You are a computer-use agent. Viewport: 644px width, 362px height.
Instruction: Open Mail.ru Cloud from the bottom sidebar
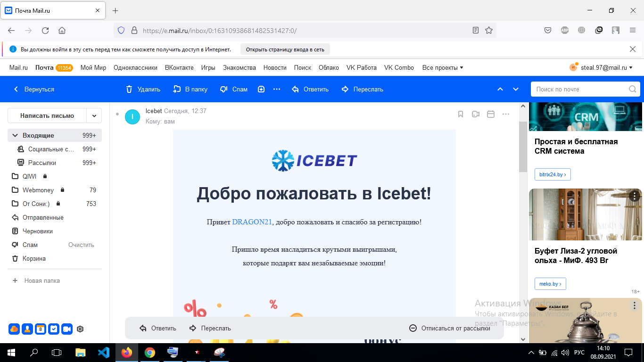coord(14,329)
